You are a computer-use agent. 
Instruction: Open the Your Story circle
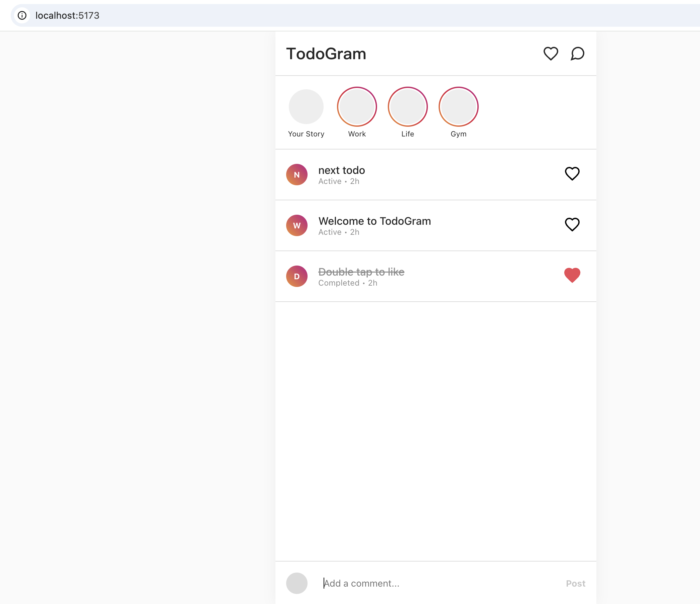coord(306,107)
